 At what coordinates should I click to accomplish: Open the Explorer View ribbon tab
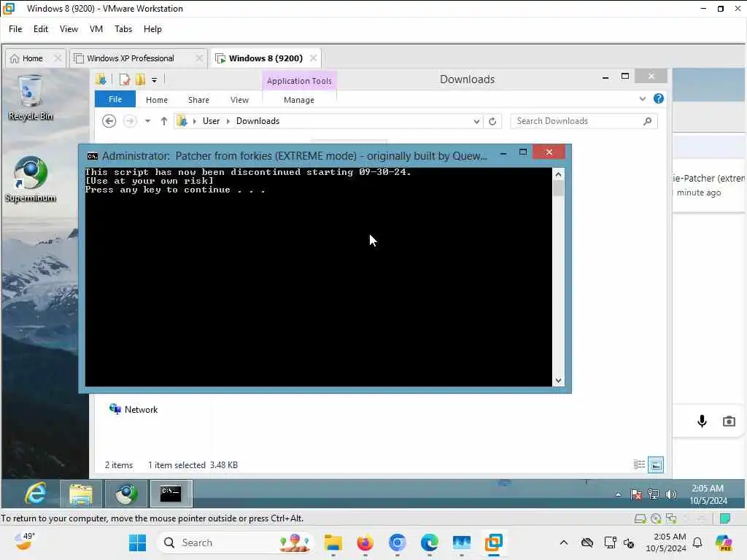pos(239,100)
